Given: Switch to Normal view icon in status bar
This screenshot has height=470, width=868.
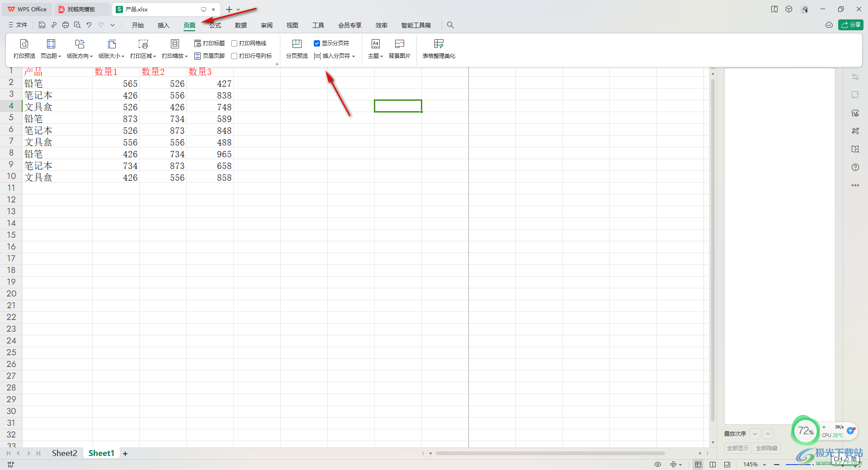Looking at the screenshot, I should pos(698,465).
